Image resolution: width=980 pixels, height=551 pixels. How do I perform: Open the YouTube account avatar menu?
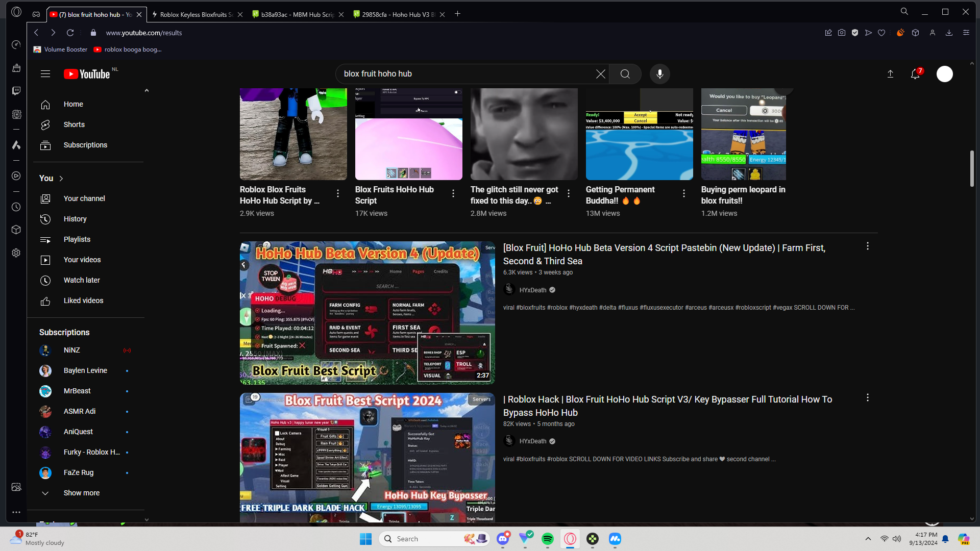945,74
